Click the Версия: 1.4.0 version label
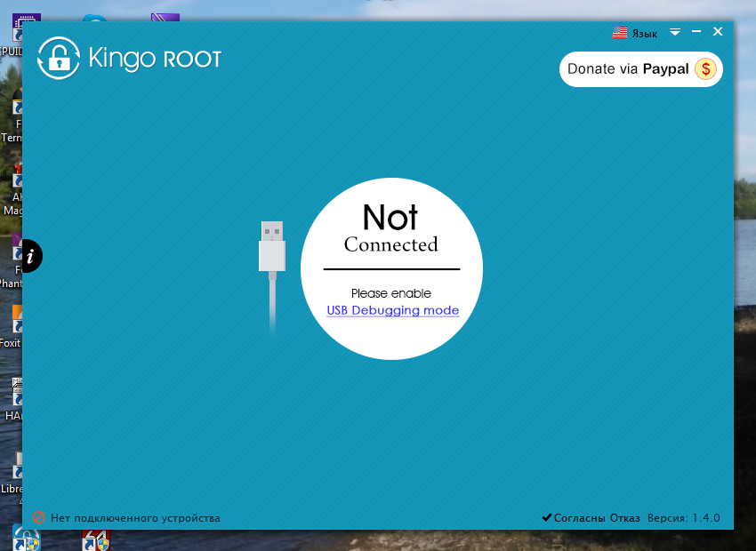756x551 pixels. (x=683, y=517)
